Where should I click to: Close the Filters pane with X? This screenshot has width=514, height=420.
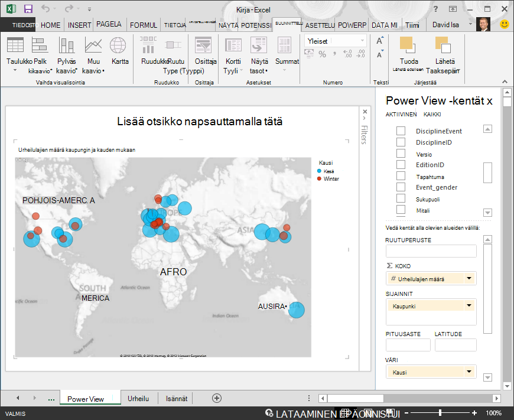point(365,112)
